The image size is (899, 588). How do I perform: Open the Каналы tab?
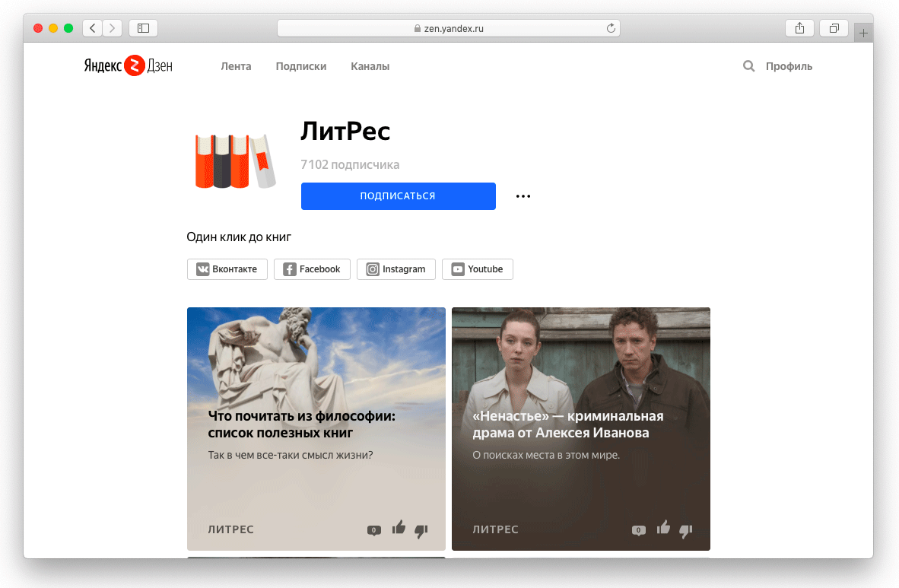tap(370, 66)
